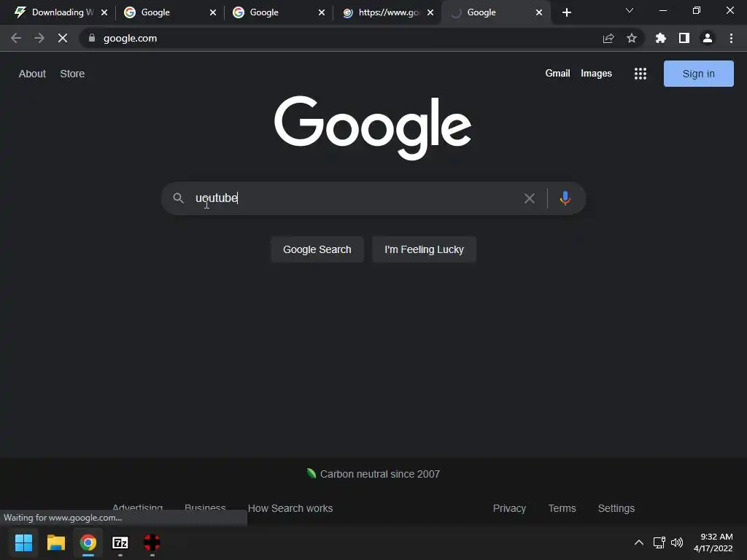Show hidden system tray icons

[x=639, y=542]
